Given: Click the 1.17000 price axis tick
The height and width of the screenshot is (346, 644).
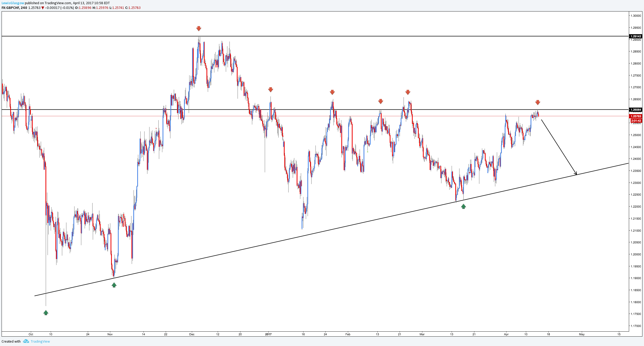Looking at the screenshot, I should pos(636,326).
